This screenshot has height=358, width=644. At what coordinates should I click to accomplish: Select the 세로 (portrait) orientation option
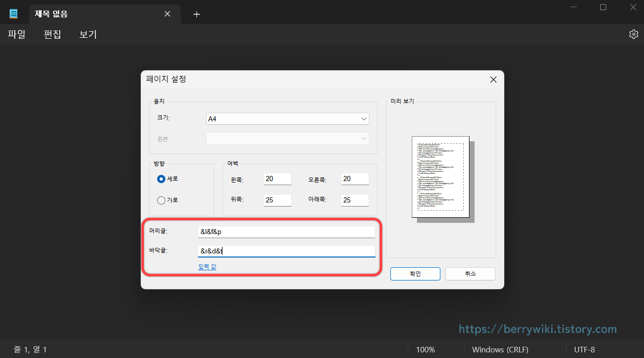[x=161, y=178]
